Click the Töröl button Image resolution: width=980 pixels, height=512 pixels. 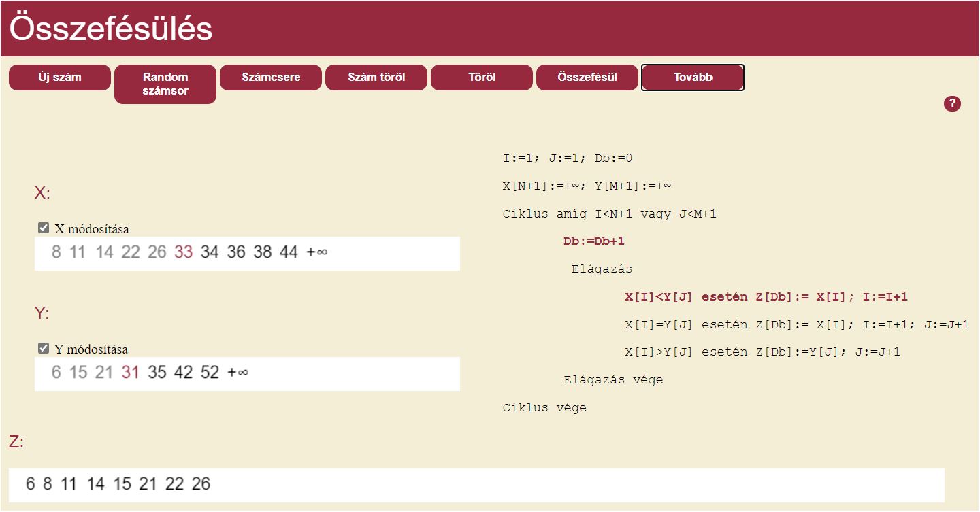(x=482, y=77)
